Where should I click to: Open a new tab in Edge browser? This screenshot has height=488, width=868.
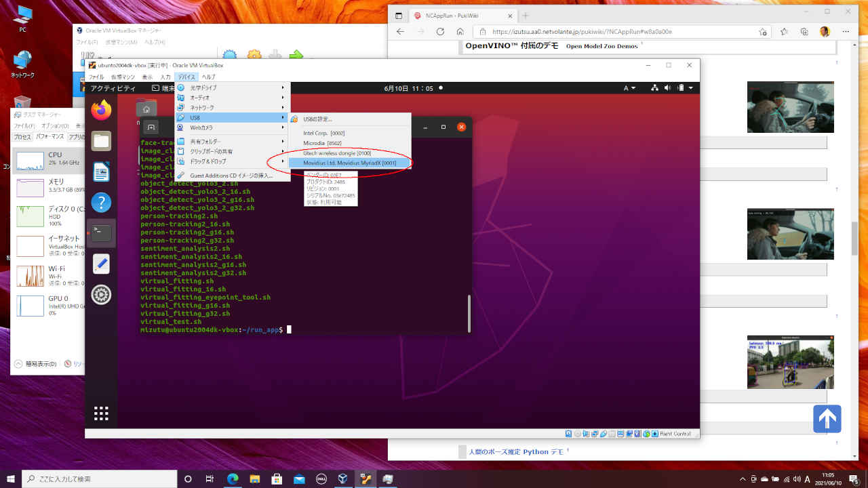coord(526,15)
